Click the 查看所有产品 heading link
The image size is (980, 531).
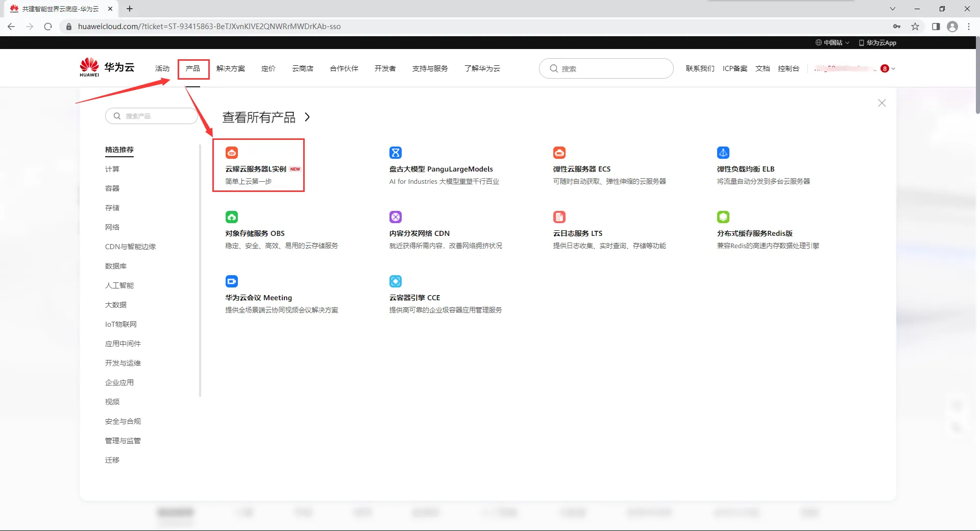point(259,117)
